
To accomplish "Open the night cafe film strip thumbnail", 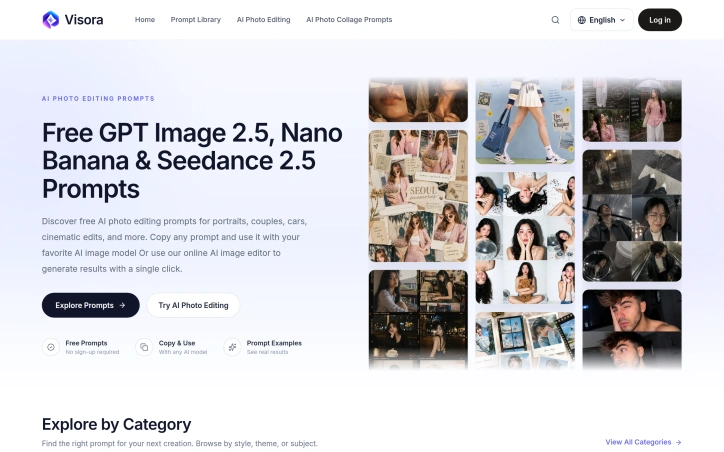I will [418, 320].
